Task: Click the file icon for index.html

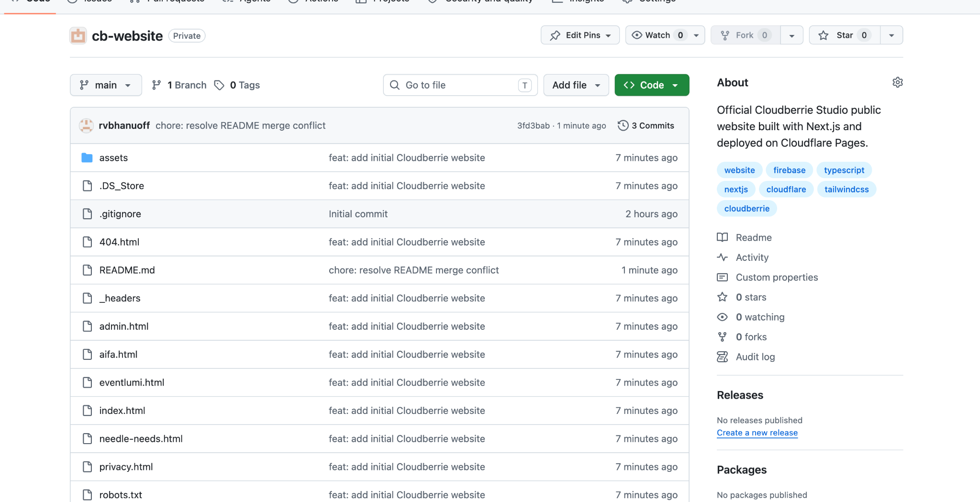Action: click(87, 411)
